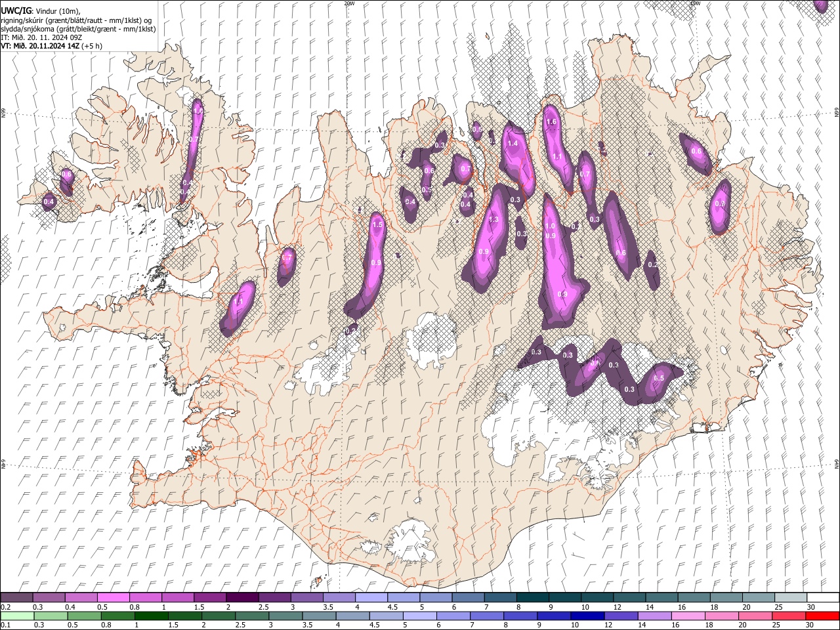Click the 'slydda/snjókoma' legend description line
This screenshot has width=840, height=630.
coord(78,29)
